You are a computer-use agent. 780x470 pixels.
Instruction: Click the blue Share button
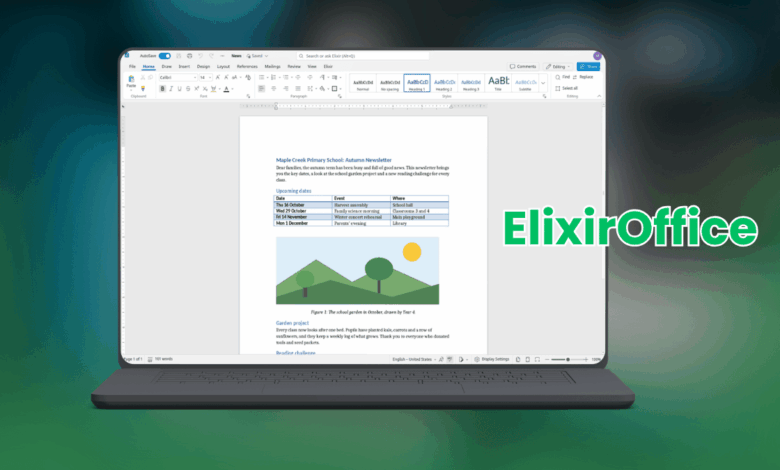click(x=588, y=66)
